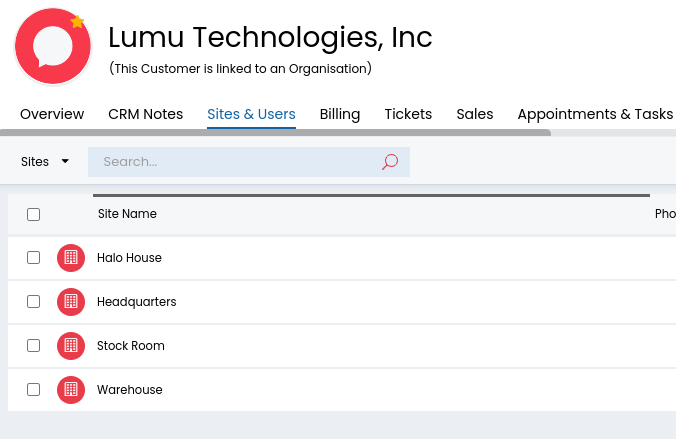The width and height of the screenshot is (676, 439).
Task: Open the CRM Notes tab
Action: pos(145,114)
